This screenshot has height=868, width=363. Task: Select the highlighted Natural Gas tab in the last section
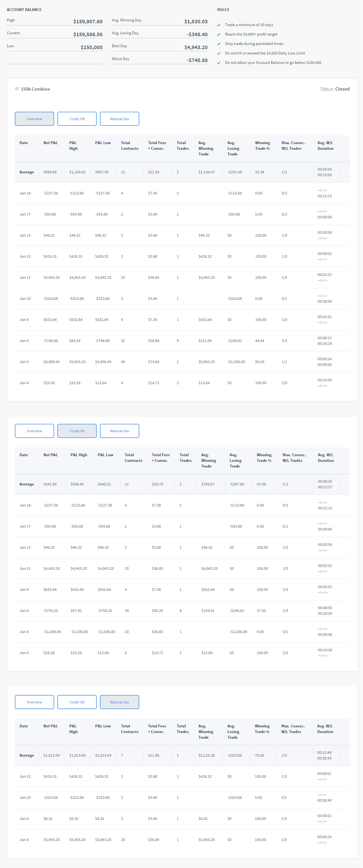click(119, 702)
